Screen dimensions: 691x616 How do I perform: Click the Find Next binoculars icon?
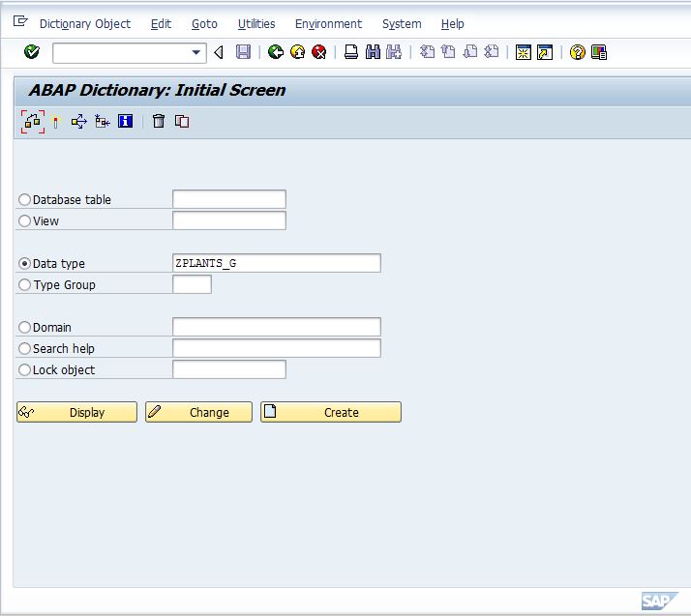click(x=394, y=52)
